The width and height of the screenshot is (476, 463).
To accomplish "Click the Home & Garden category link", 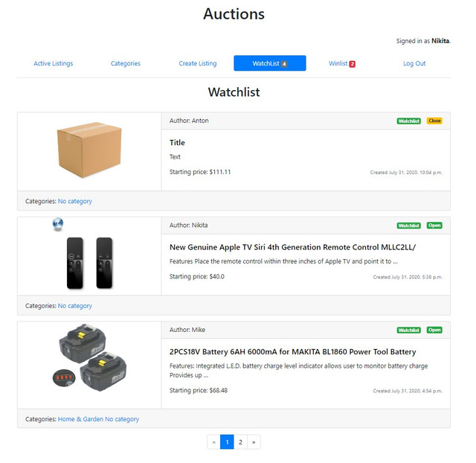I will [x=80, y=419].
